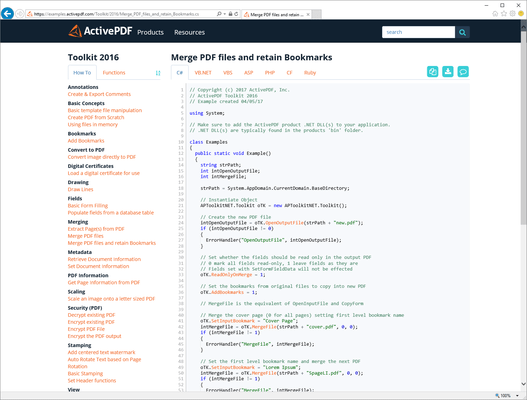Click the smiley feedback icon

(x=521, y=13)
